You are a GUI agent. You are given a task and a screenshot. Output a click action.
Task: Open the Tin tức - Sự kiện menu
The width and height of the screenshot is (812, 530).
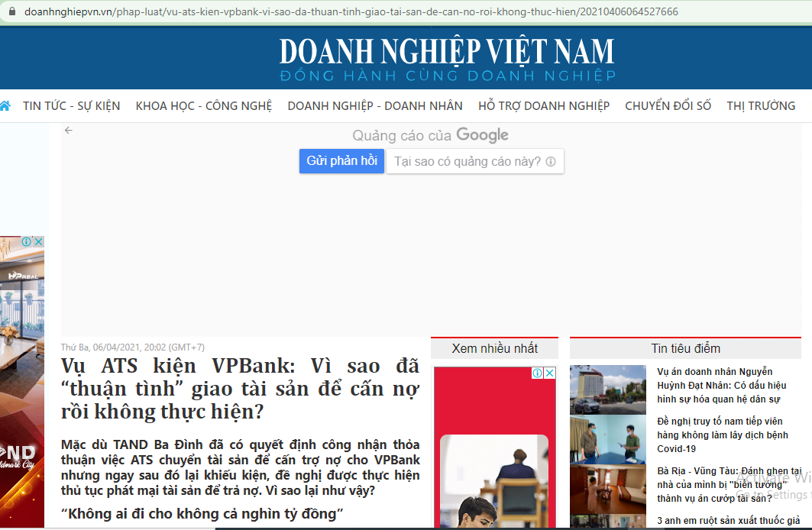[72, 105]
